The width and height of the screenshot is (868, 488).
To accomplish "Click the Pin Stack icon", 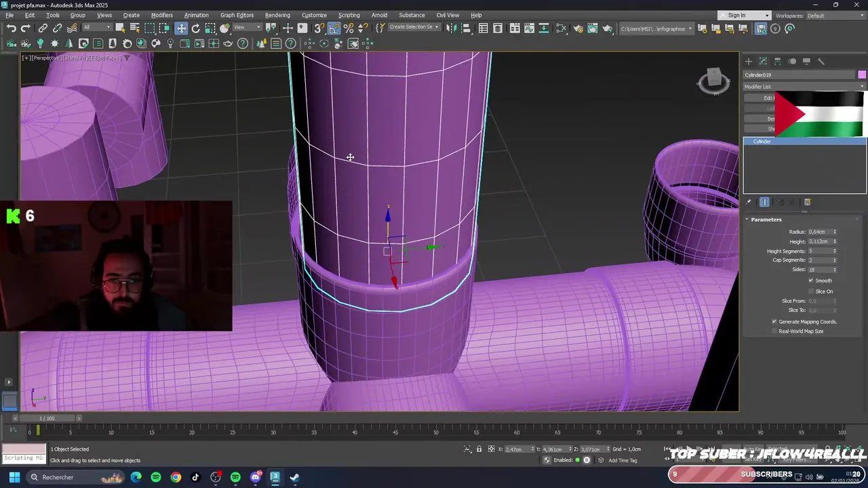I will 749,202.
